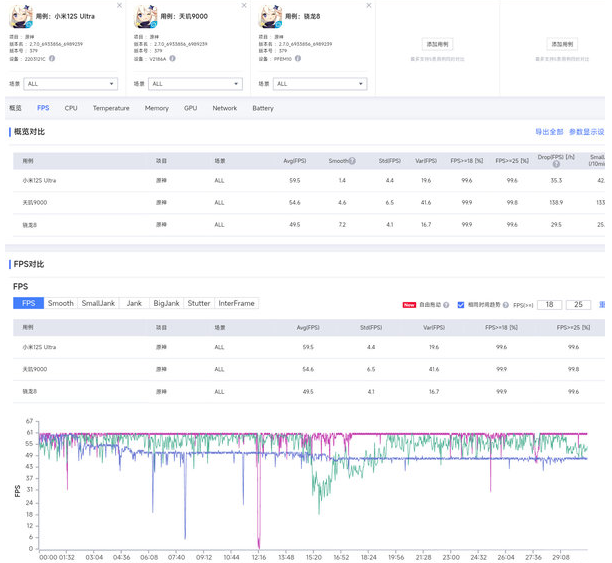This screenshot has height=563, width=612.
Task: Expand the 天玑9000 scene ALL dropdown
Action: click(194, 84)
